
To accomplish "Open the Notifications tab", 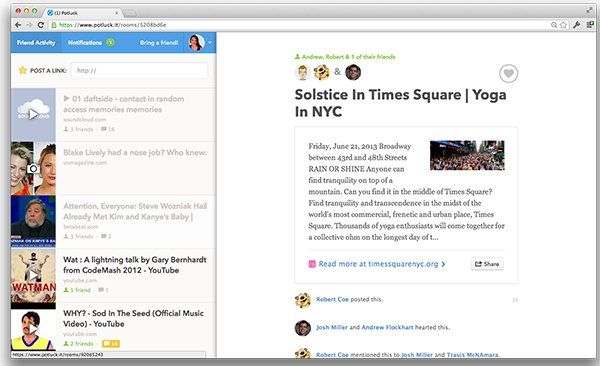I will coord(91,42).
